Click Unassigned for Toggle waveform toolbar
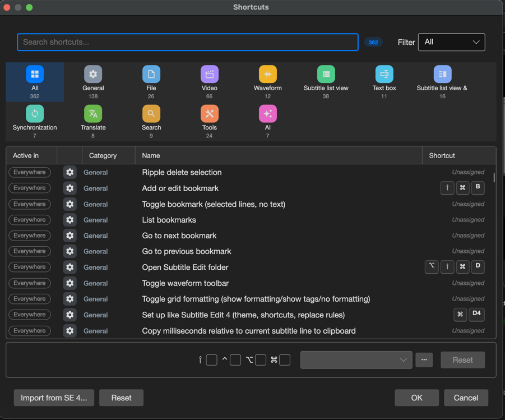505x420 pixels. pos(468,283)
